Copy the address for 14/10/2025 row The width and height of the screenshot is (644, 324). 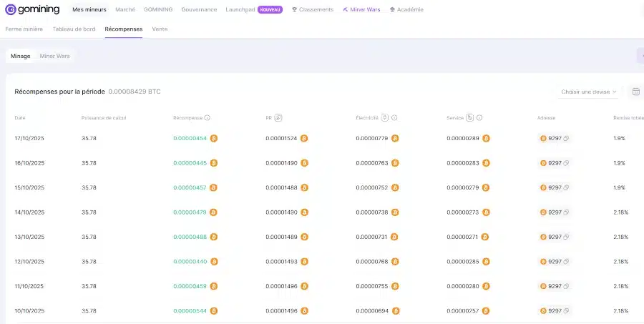566,212
